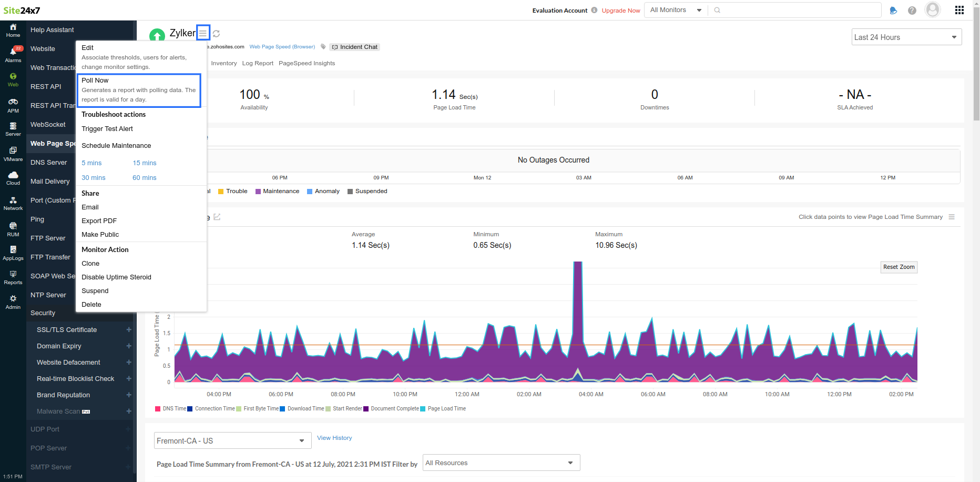Click the Anomaly color legend swatch
Image resolution: width=980 pixels, height=482 pixels.
[310, 192]
